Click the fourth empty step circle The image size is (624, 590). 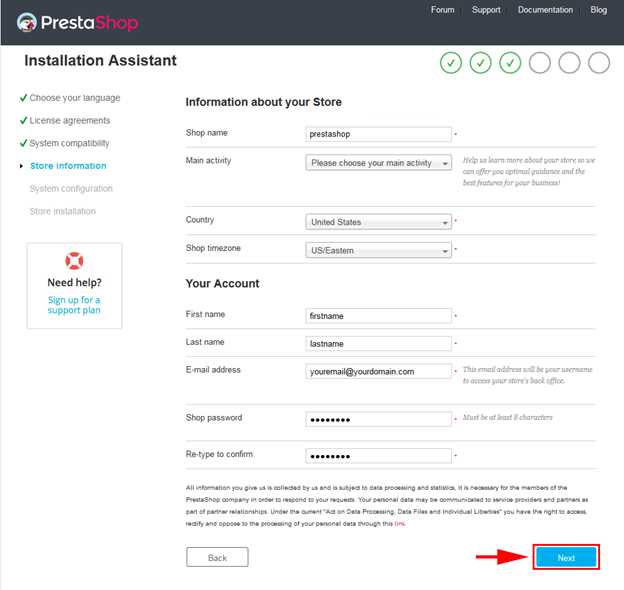click(540, 64)
